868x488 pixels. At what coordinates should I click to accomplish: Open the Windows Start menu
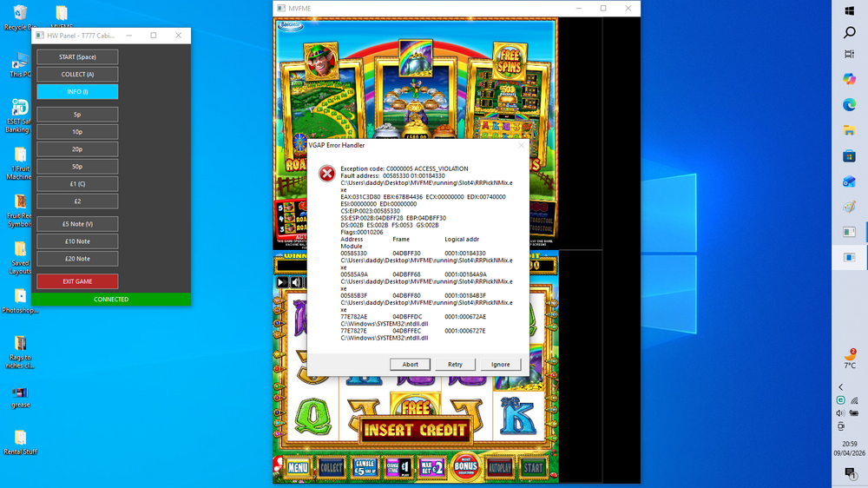point(849,11)
